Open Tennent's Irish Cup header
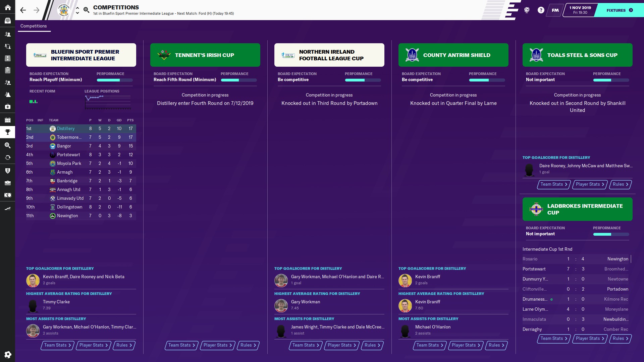644x362 pixels. tap(205, 55)
